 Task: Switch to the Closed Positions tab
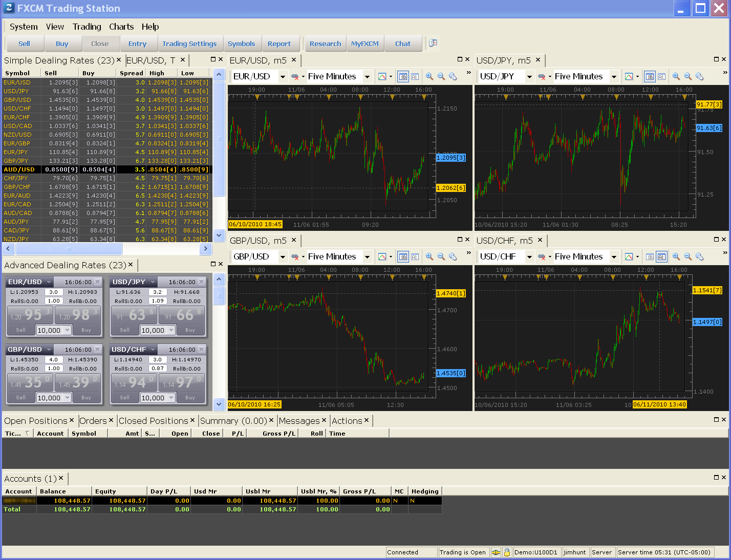pos(153,421)
